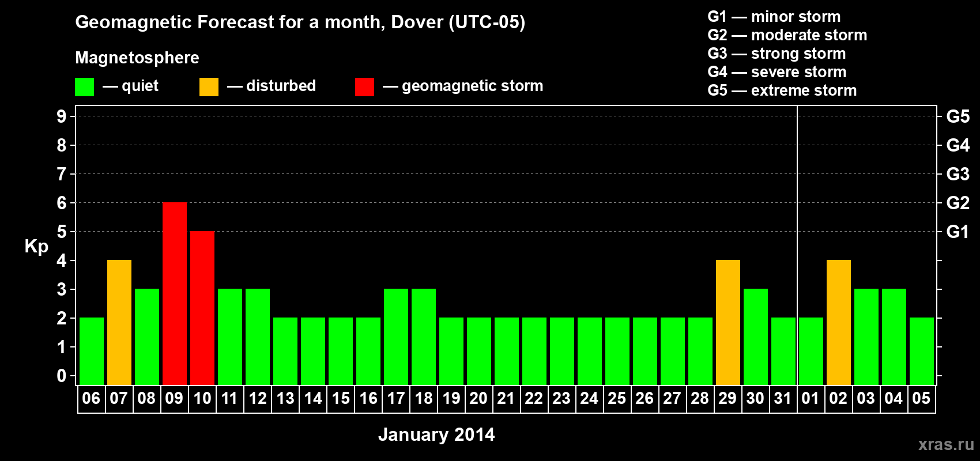Click the '— disturbed' legend label
980x461 pixels.
pyautogui.click(x=272, y=86)
